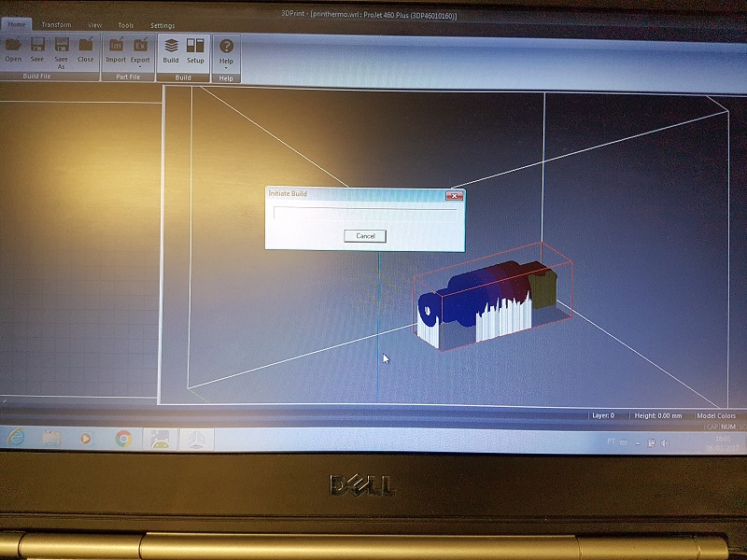The width and height of the screenshot is (747, 560).
Task: Open the Android-icon app on taskbar
Action: [x=160, y=439]
